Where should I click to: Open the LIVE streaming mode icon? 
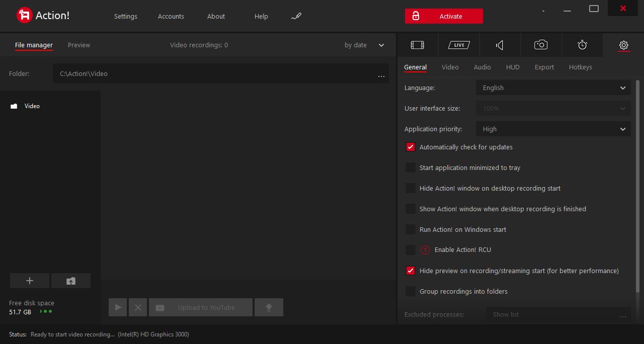pos(459,45)
